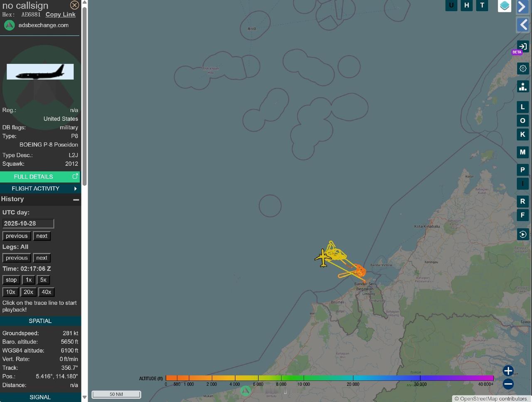The image size is (532, 402).
Task: Zoom in on the map
Action: 508,371
